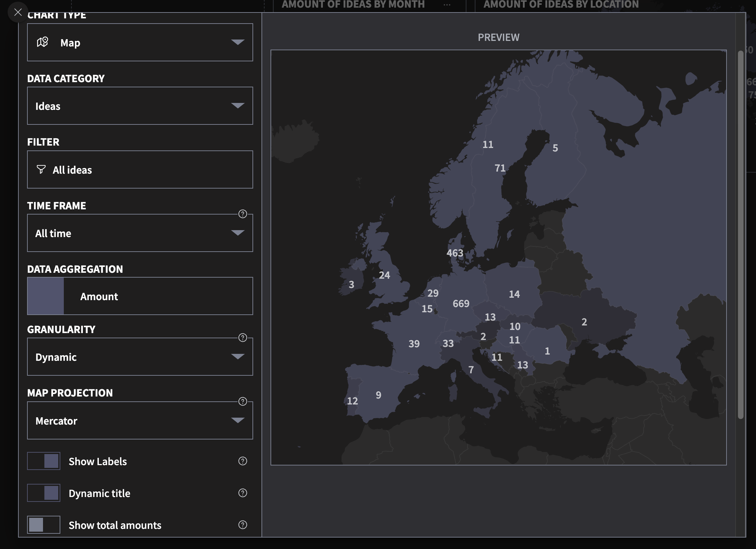The height and width of the screenshot is (549, 756).
Task: Click the funnel filter icon
Action: click(41, 169)
